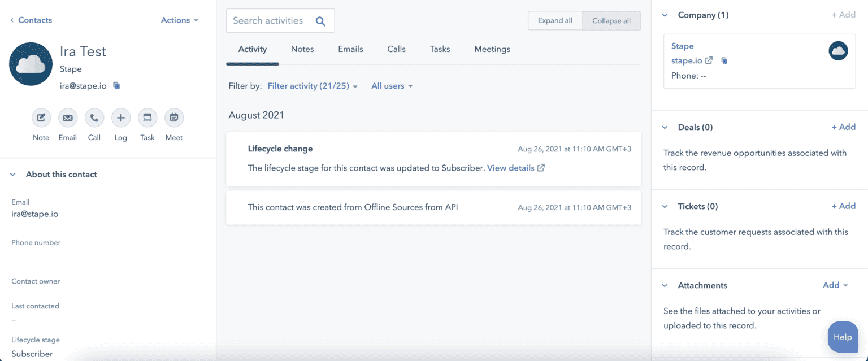Schedule a meeting with the Meet icon

coord(173,118)
